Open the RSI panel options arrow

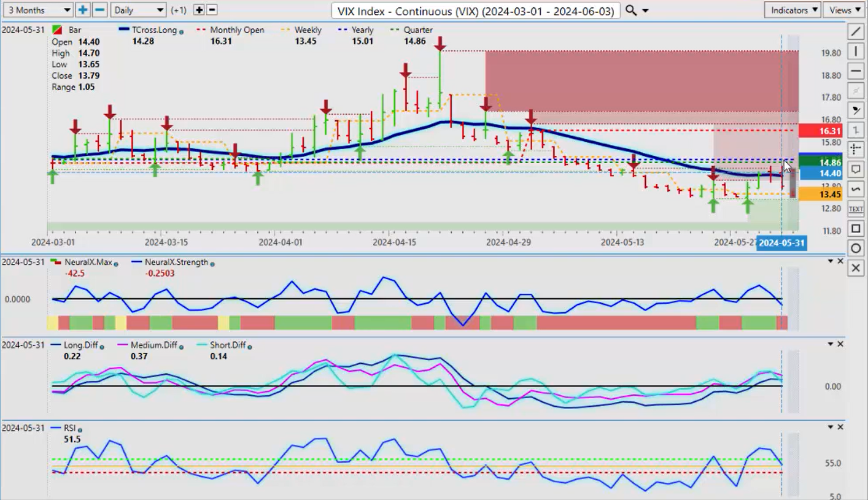[831, 427]
